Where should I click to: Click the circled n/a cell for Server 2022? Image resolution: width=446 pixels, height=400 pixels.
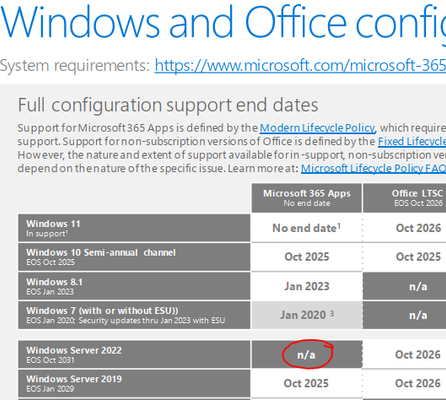tap(307, 354)
